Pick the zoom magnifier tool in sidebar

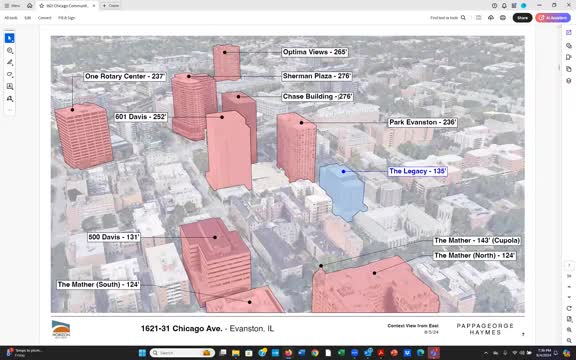(10, 51)
